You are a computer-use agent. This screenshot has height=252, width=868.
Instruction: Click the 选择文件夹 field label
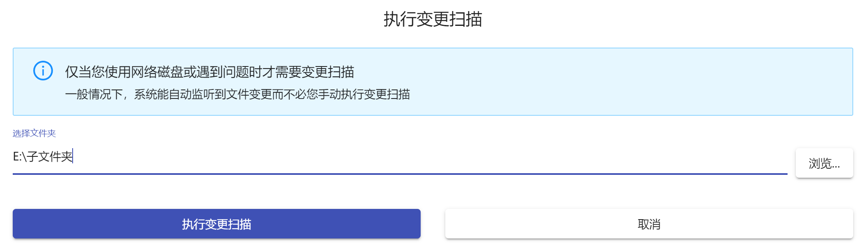34,133
